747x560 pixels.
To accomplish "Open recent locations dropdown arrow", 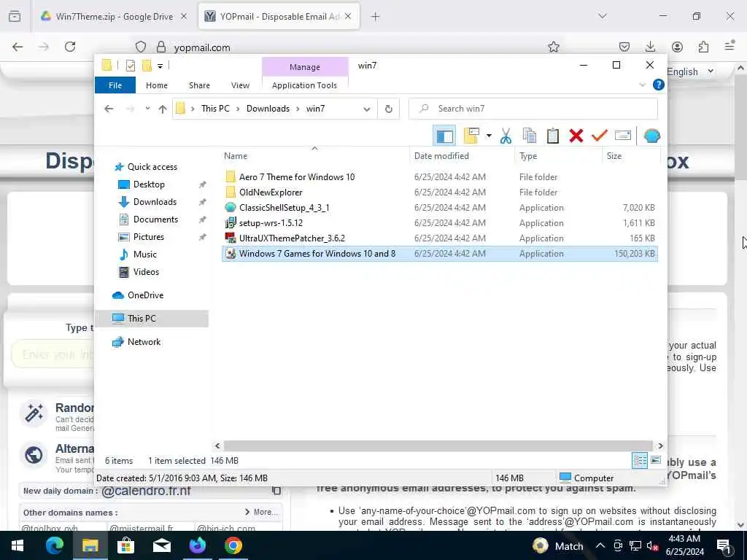I will click(147, 109).
